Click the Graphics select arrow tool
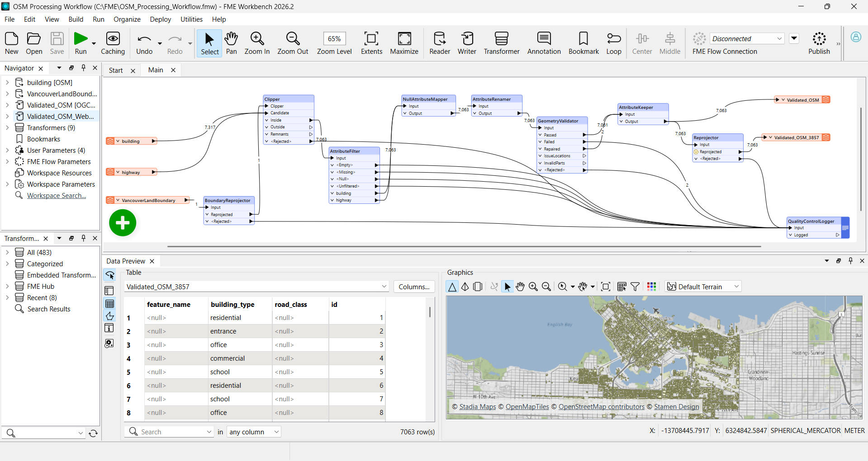The height and width of the screenshot is (461, 868). [x=508, y=287]
